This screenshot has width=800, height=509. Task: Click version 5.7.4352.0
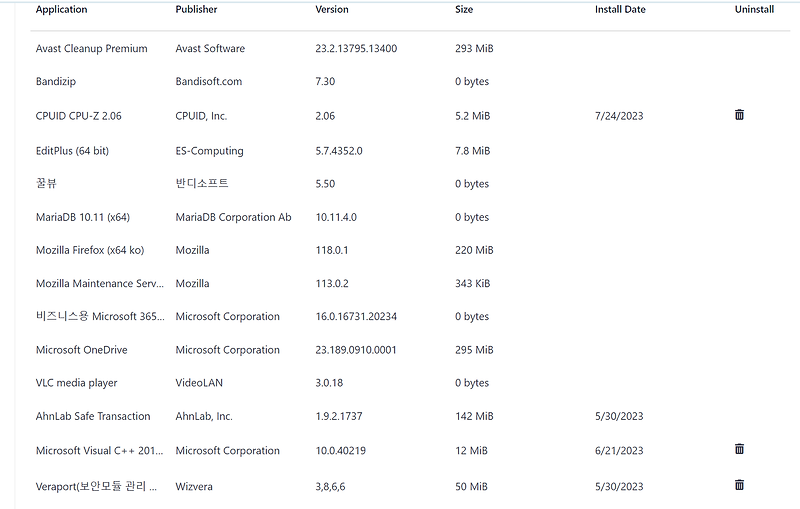click(339, 151)
